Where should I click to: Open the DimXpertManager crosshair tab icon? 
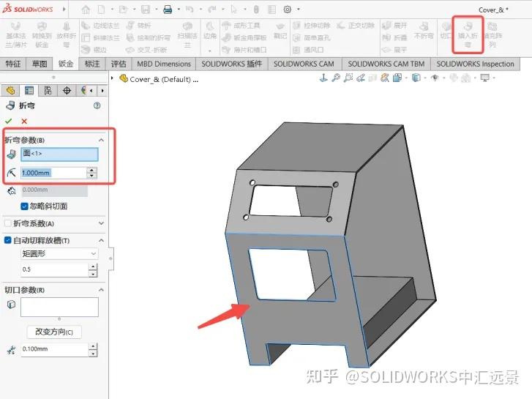(x=67, y=90)
